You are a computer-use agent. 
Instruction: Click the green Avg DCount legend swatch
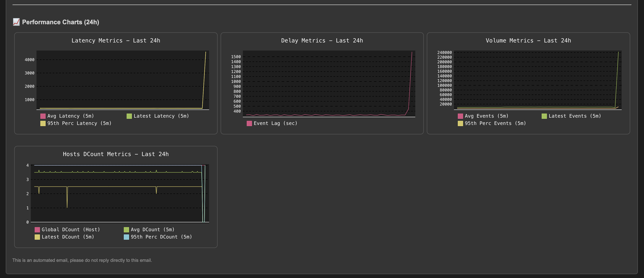126,230
